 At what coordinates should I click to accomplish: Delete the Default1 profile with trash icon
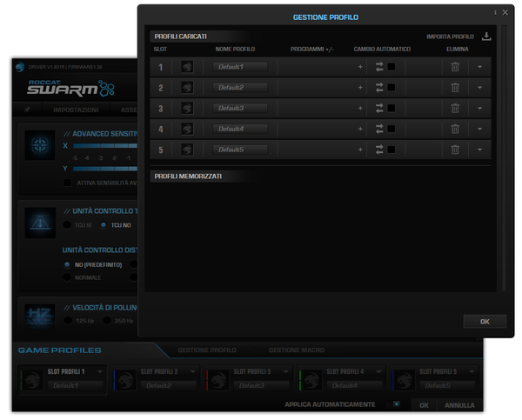(455, 67)
